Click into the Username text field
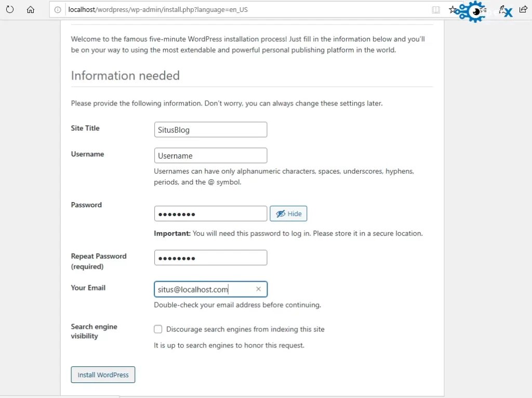 (210, 156)
